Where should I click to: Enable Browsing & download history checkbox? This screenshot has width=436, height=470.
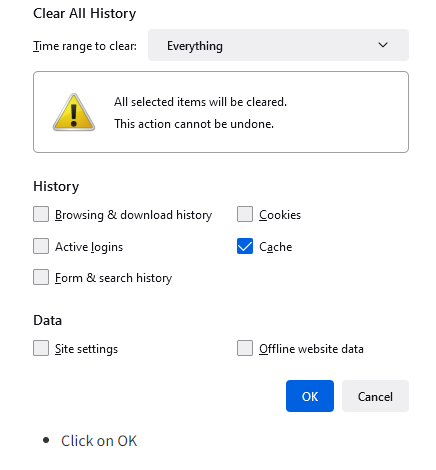41,214
